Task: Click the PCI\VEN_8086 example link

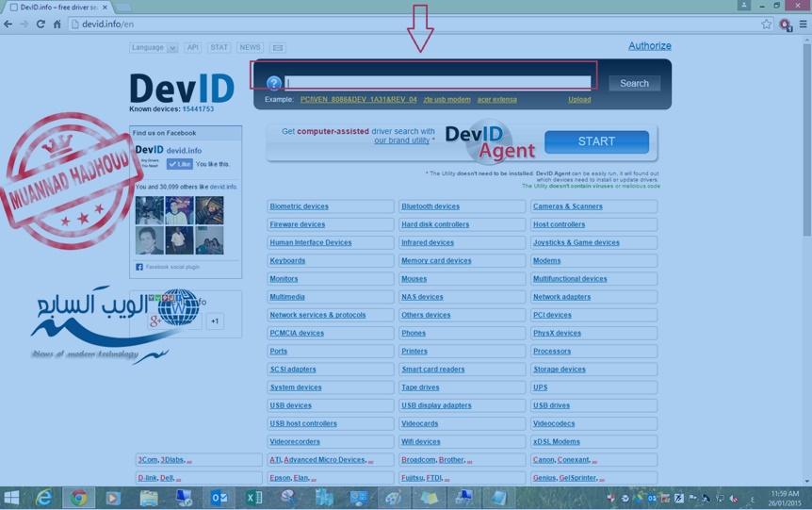Action: pyautogui.click(x=358, y=100)
